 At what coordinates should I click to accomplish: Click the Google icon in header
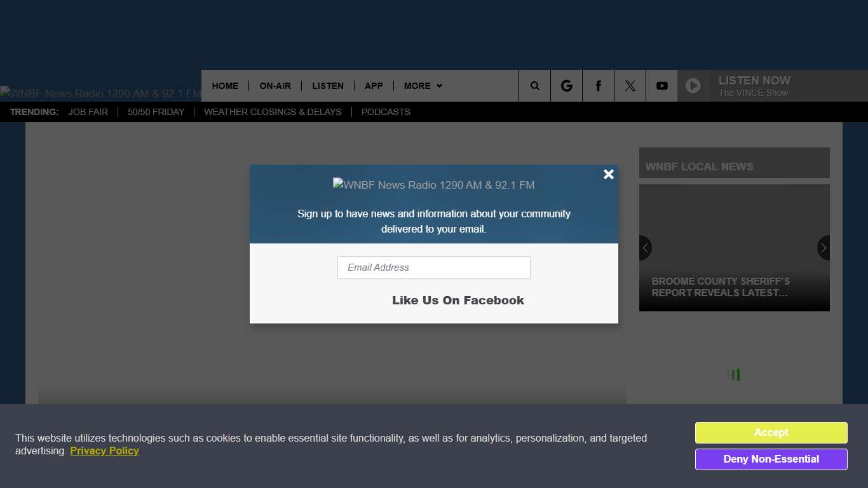pyautogui.click(x=566, y=86)
